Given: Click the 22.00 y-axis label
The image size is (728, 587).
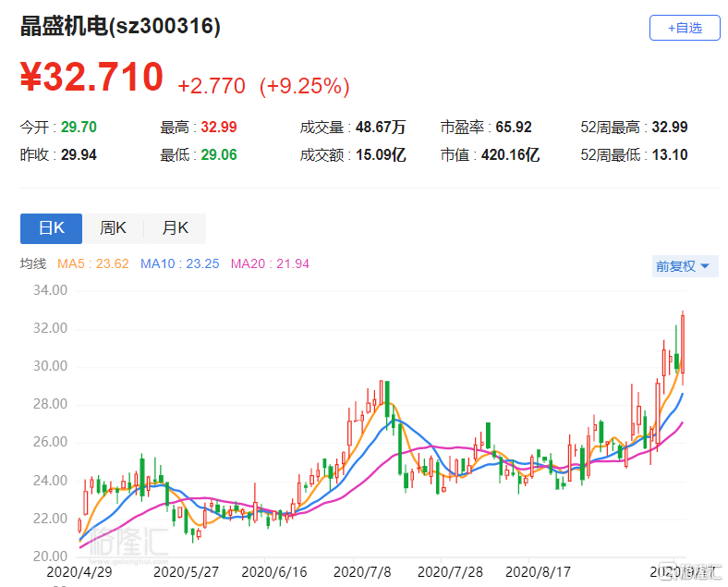Looking at the screenshot, I should click(50, 519).
